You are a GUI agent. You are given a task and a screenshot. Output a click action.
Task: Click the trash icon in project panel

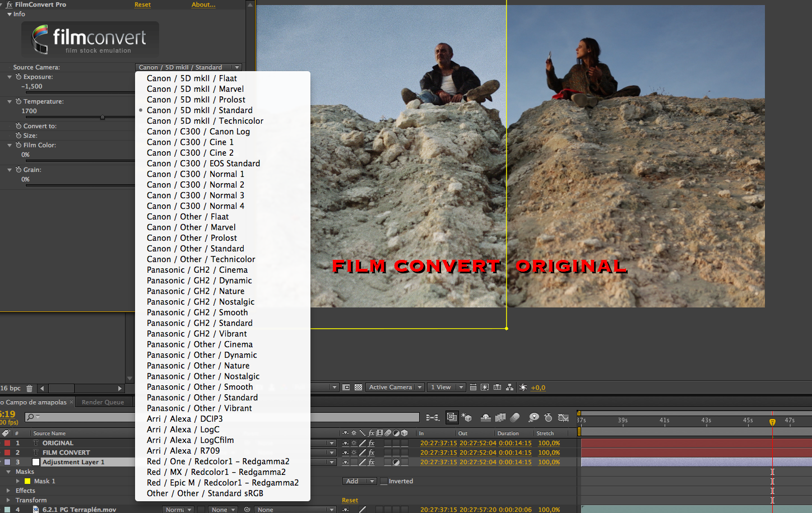click(30, 388)
